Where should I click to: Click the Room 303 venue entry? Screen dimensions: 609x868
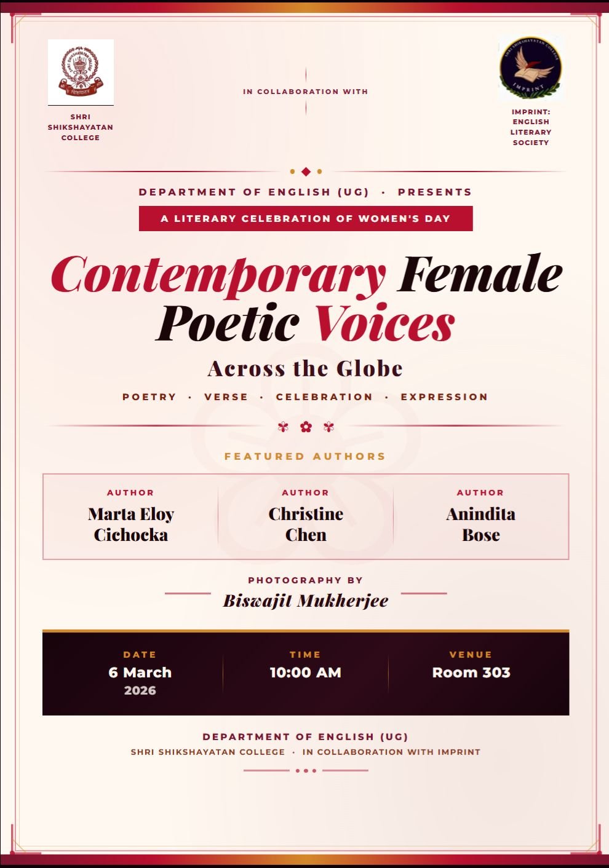[x=471, y=673]
